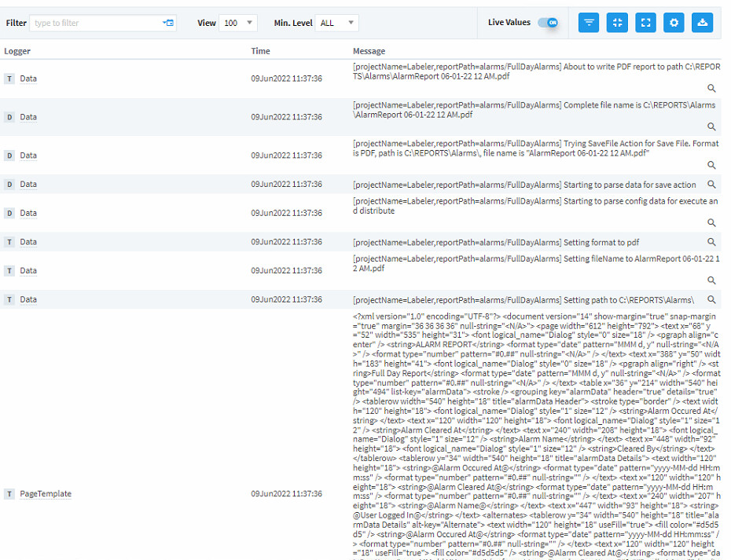Screen dimensions: 731x560
Task: Click Data logger link on 'Complete file name' row
Action: pos(28,117)
